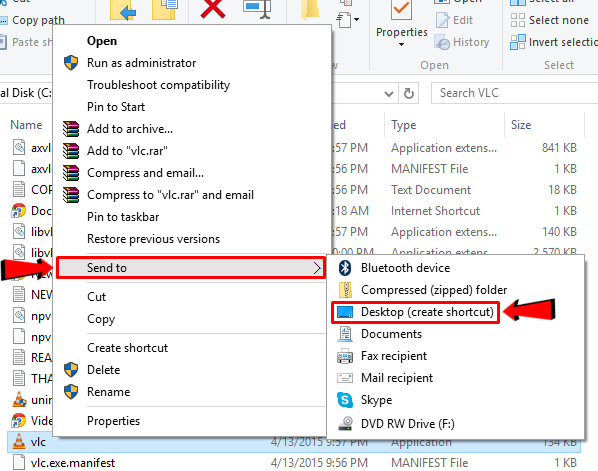Choose Troubleshoot compatibility
The width and height of the screenshot is (598, 471).
coord(158,85)
